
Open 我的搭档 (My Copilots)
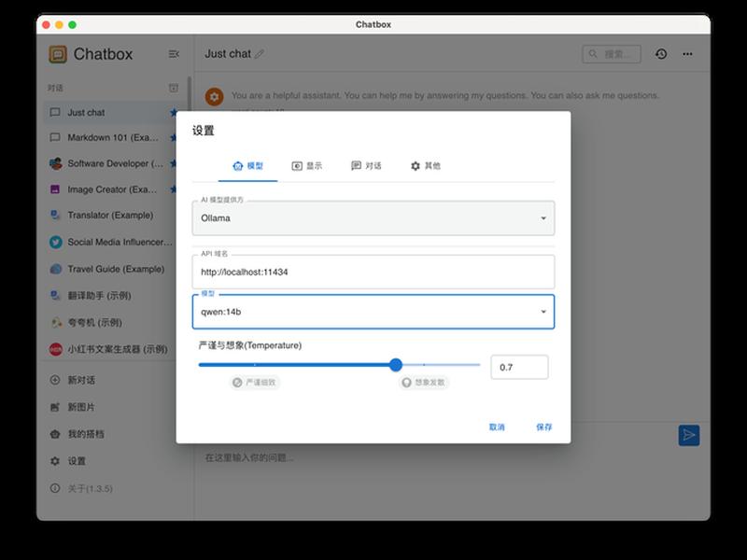[110, 434]
